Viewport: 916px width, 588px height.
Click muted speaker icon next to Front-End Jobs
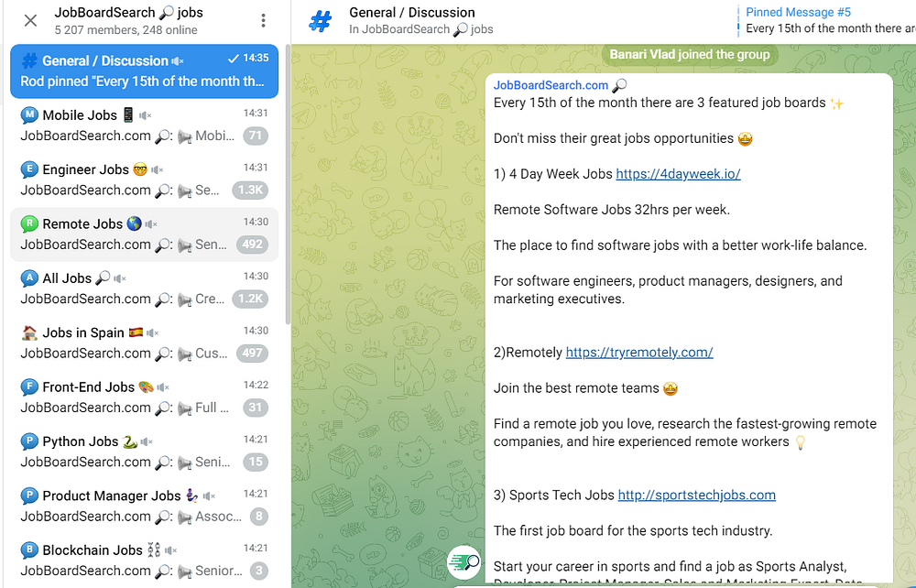163,387
